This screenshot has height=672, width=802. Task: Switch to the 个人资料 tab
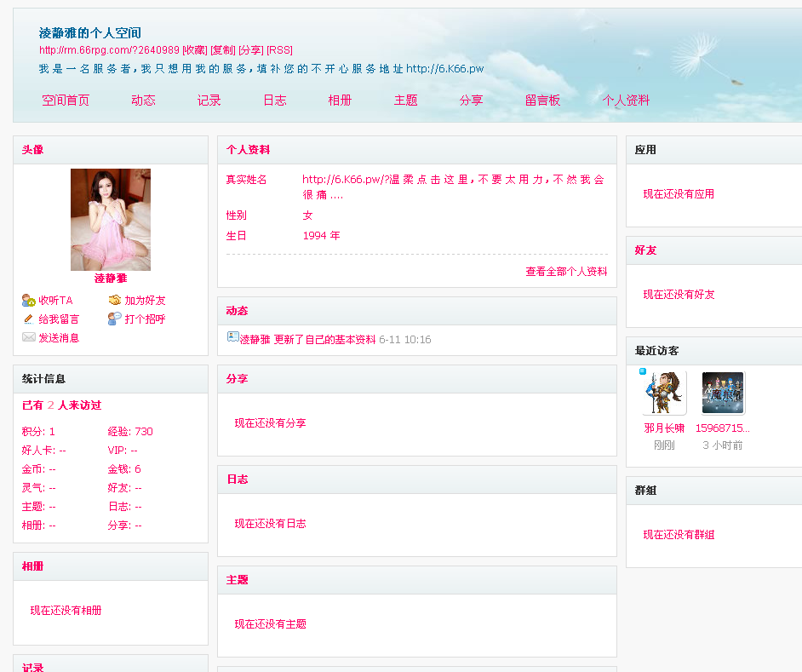(x=626, y=101)
